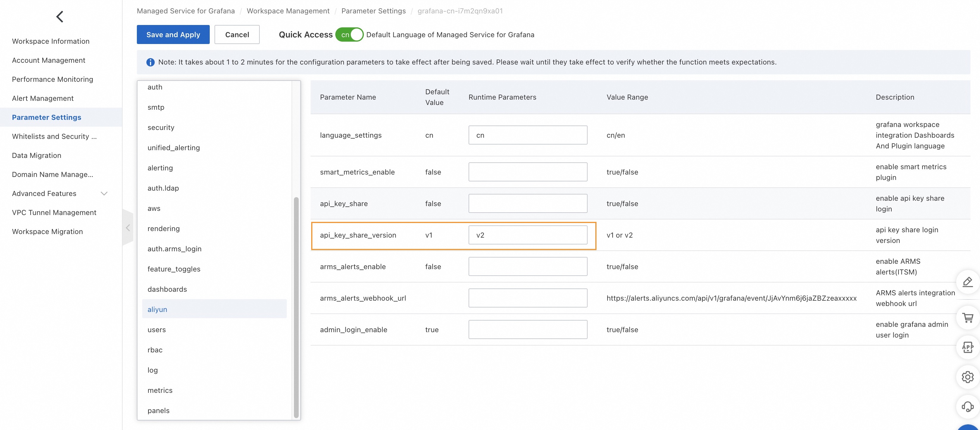Image resolution: width=980 pixels, height=430 pixels.
Task: Click the floating APP icon
Action: click(968, 347)
